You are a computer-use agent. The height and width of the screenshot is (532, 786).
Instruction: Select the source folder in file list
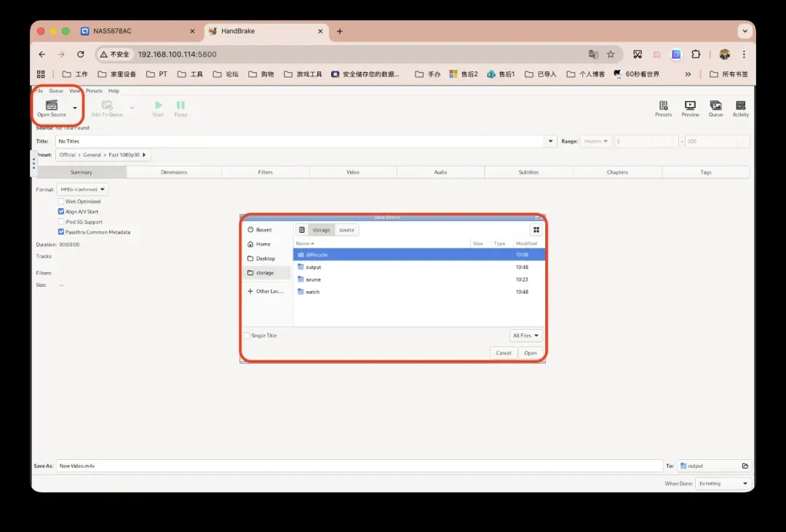click(x=314, y=279)
